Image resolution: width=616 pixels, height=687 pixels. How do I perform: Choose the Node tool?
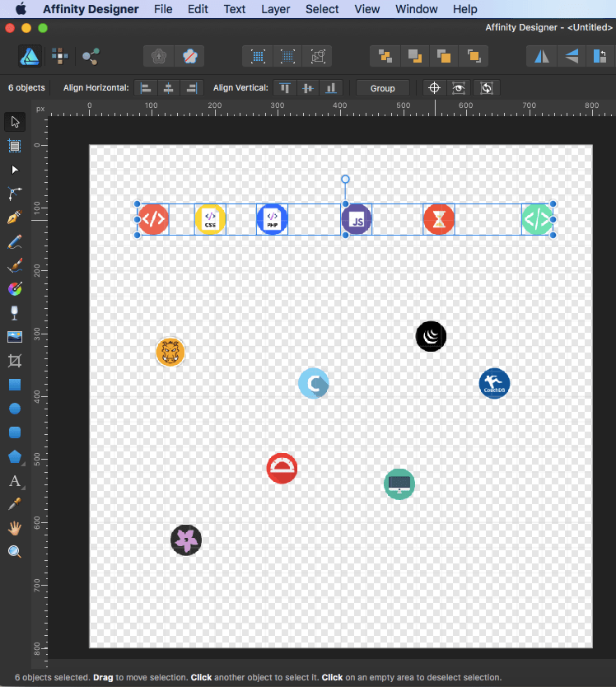(15, 170)
